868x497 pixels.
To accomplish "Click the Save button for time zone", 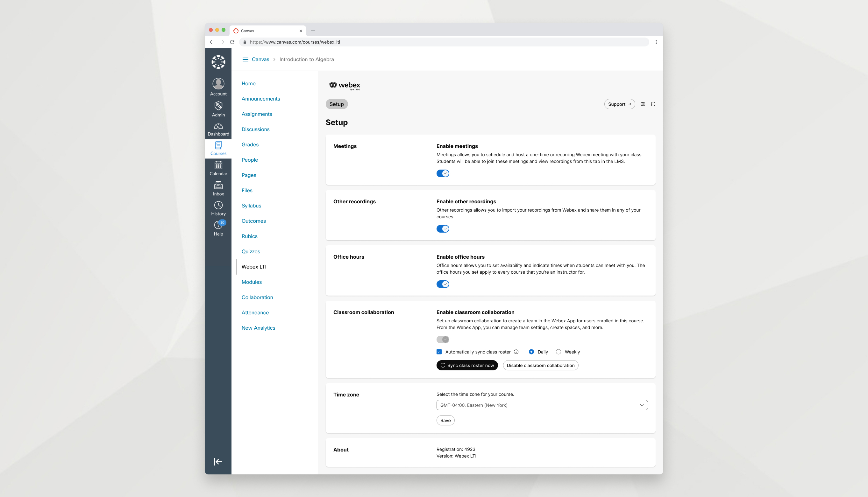I will (x=446, y=420).
